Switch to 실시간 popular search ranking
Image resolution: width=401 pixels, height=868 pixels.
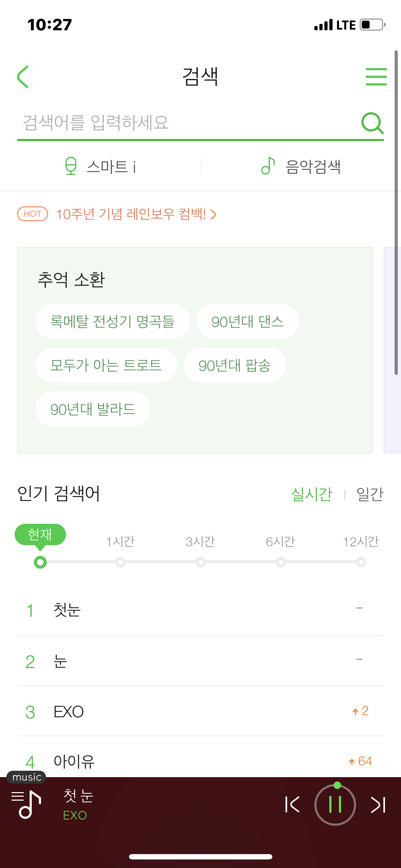(x=312, y=494)
